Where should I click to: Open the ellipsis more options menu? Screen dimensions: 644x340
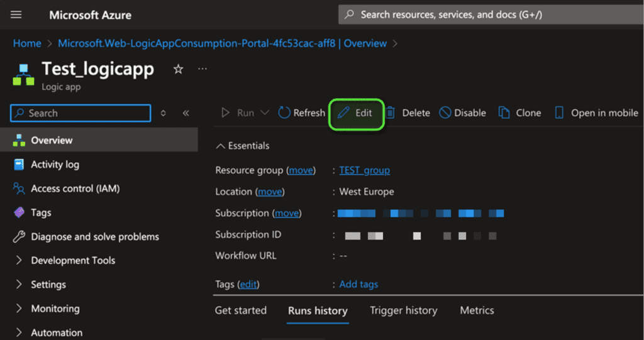point(202,69)
